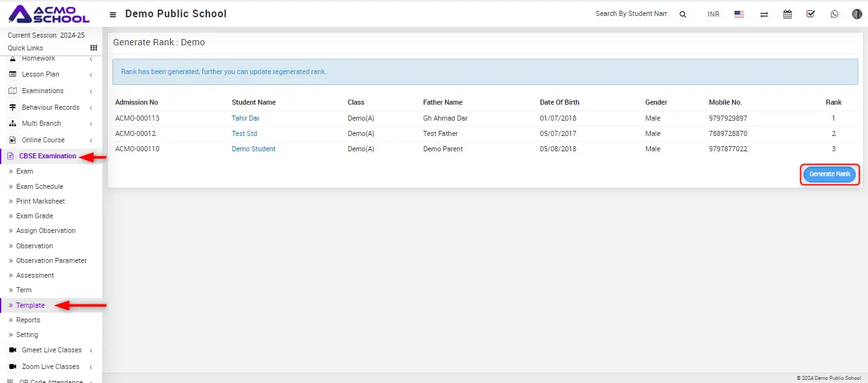Expand the Gmeet Live Classes menu

point(51,350)
